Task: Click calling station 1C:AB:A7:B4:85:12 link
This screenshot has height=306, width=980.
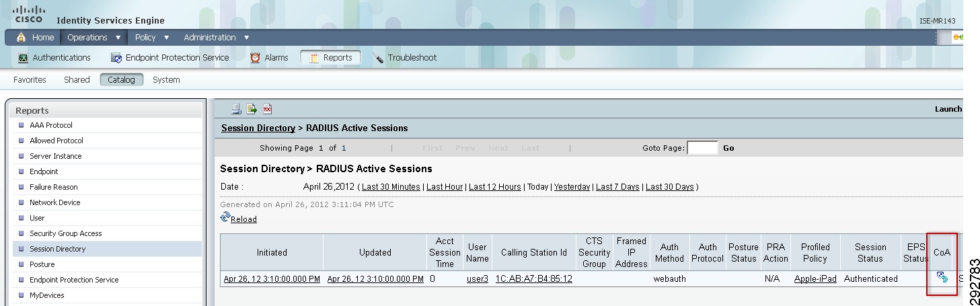Action: 534,278
